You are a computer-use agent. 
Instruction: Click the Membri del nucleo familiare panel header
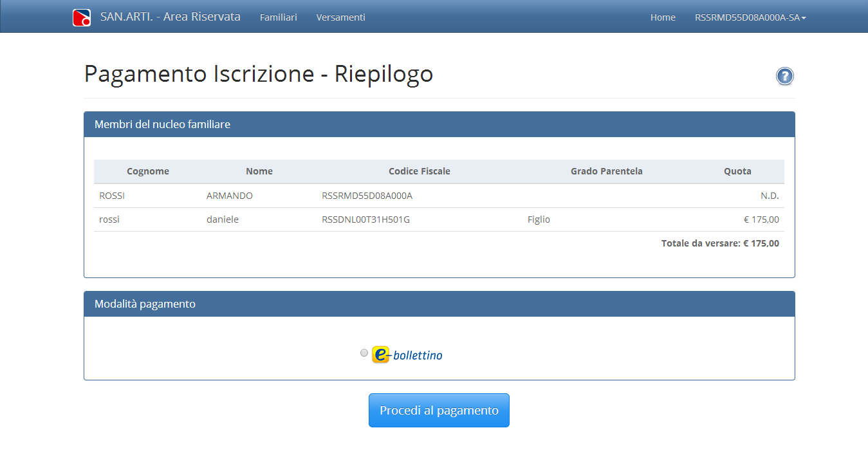(439, 124)
